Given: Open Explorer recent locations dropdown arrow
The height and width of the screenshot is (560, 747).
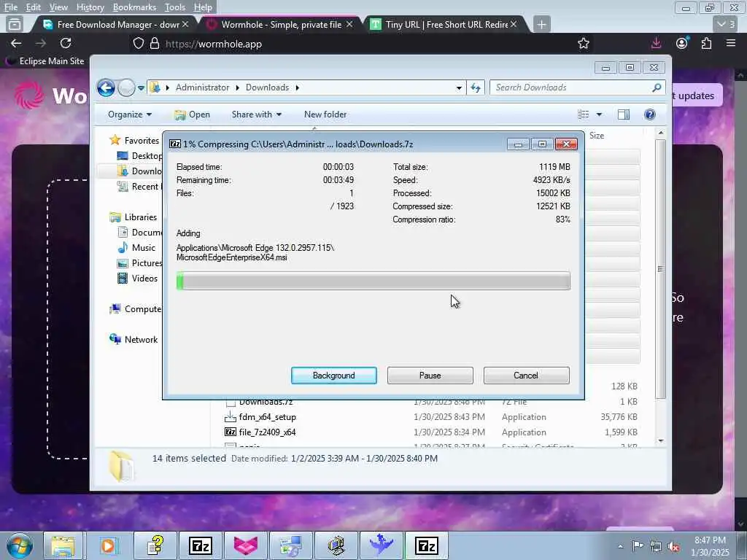Looking at the screenshot, I should coord(141,88).
